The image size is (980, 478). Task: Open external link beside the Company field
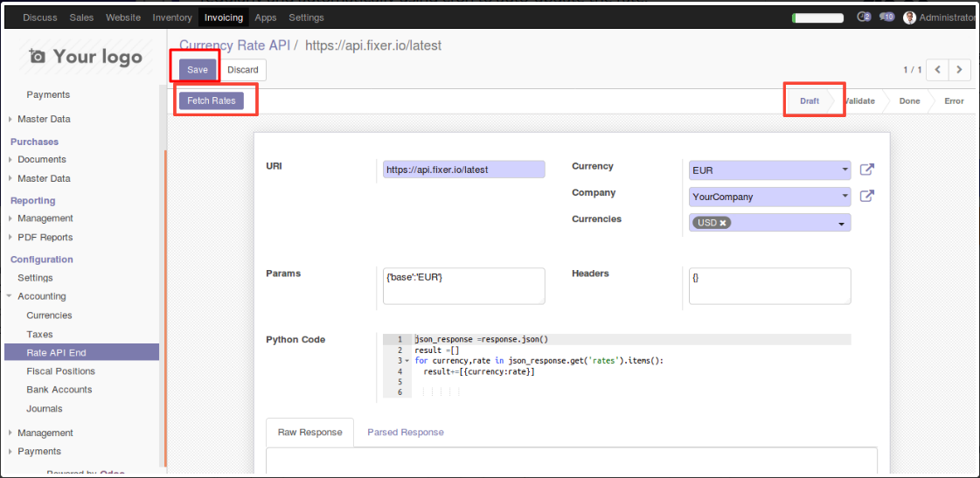point(866,196)
